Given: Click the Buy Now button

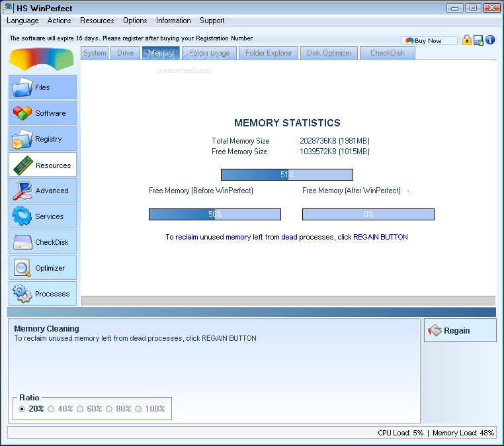Looking at the screenshot, I should coord(429,40).
